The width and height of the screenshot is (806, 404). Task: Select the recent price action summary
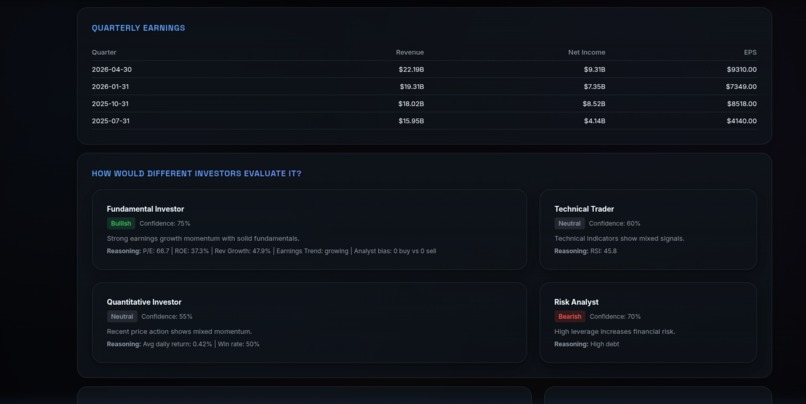tap(179, 332)
